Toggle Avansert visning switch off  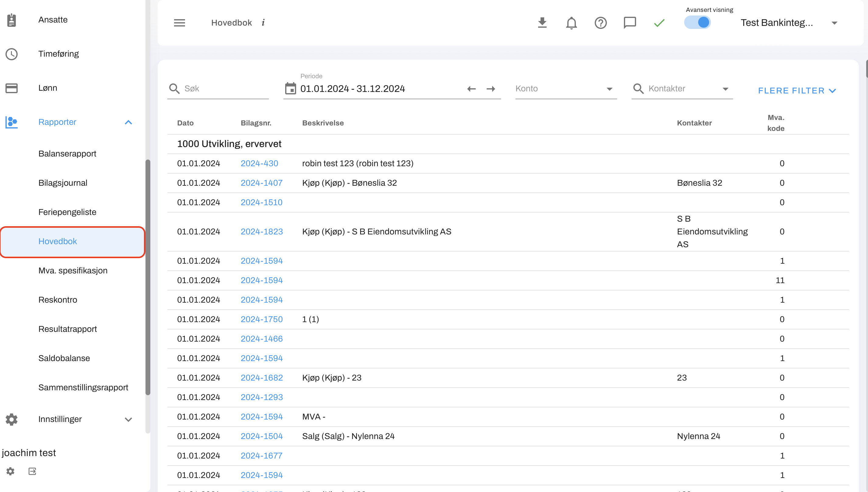pos(698,23)
